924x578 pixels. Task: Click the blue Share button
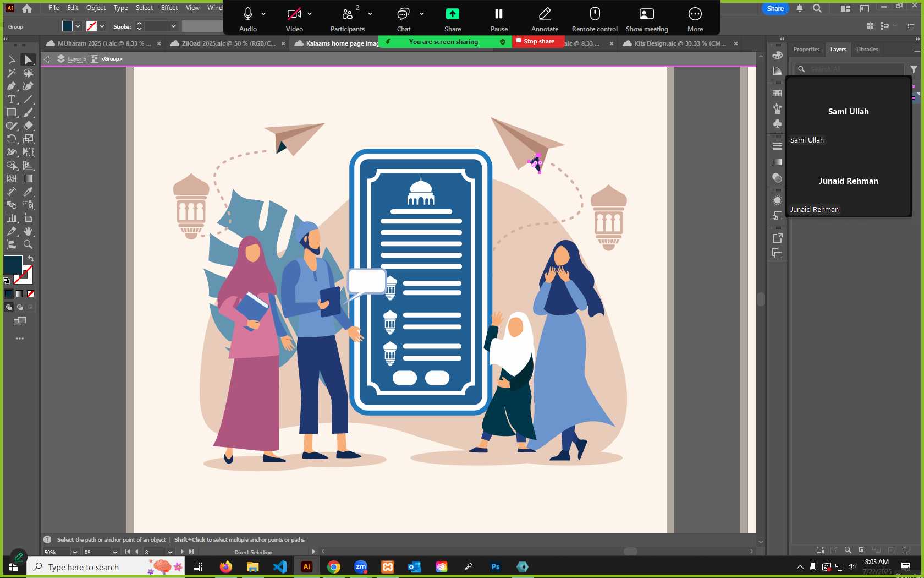[775, 8]
